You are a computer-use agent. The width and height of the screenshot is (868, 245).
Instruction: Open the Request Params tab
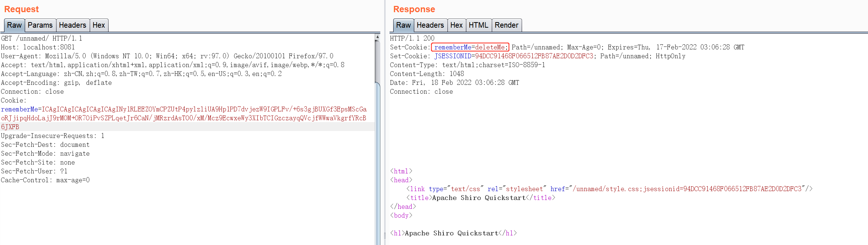pyautogui.click(x=40, y=25)
